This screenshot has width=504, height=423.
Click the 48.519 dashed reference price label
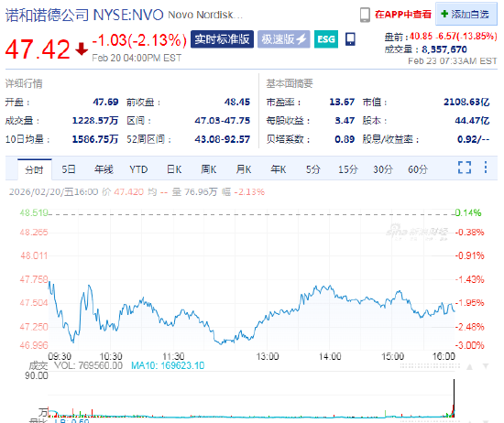point(34,213)
